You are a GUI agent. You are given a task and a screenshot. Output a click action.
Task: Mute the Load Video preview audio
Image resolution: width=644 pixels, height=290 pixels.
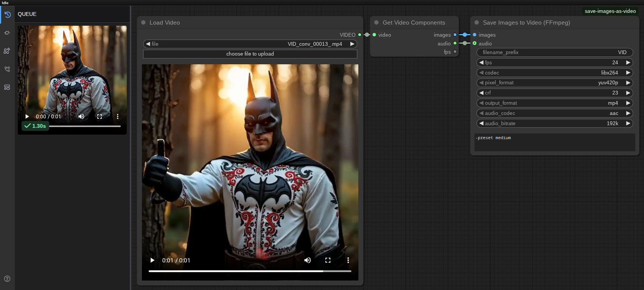308,260
